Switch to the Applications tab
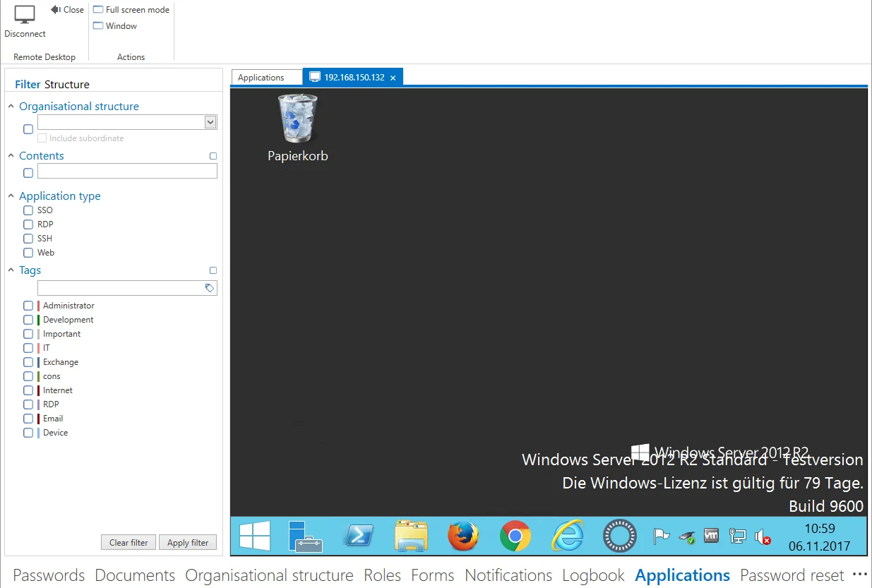The width and height of the screenshot is (872, 588). tap(261, 78)
